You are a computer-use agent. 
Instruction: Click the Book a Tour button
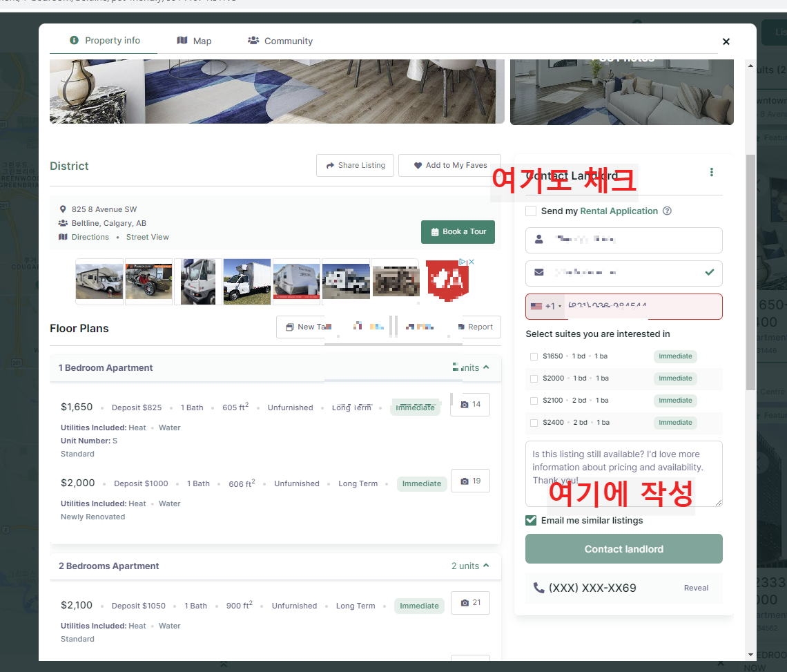pos(458,232)
